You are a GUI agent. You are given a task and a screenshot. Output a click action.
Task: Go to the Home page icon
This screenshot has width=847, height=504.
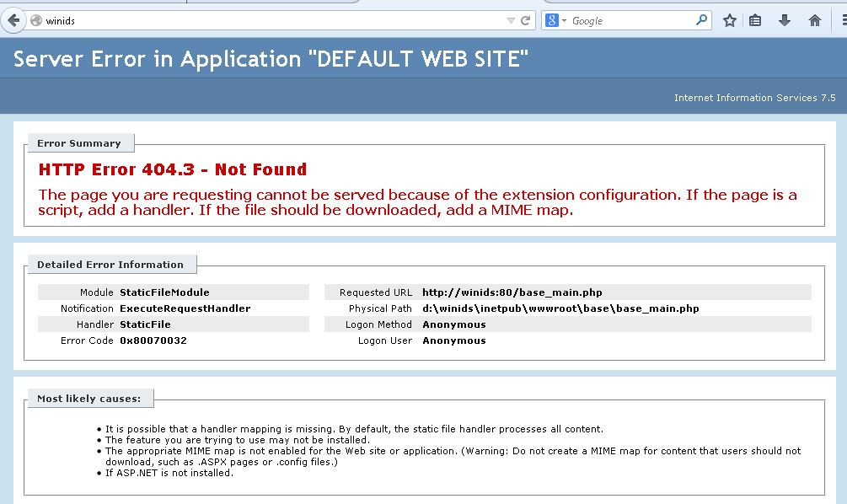click(x=814, y=20)
